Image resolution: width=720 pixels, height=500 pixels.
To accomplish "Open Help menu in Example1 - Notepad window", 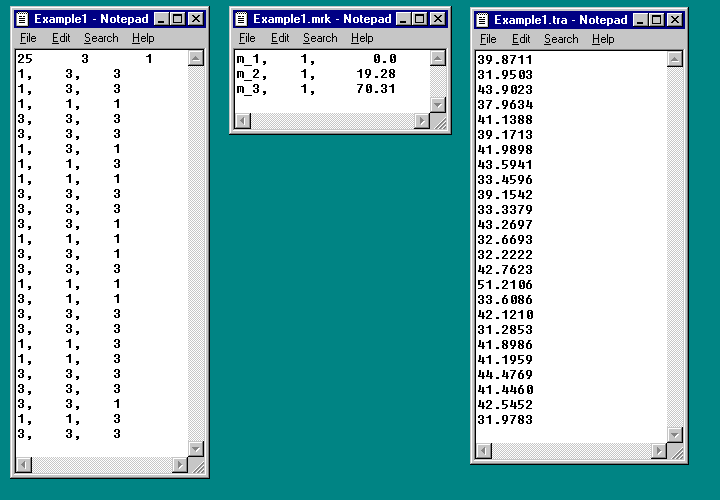I will [143, 38].
